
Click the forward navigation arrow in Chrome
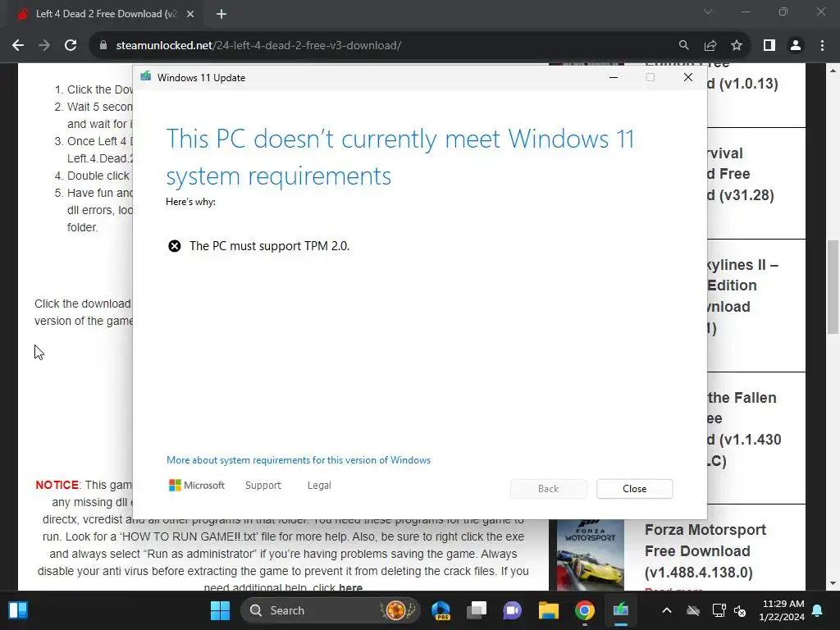point(44,46)
